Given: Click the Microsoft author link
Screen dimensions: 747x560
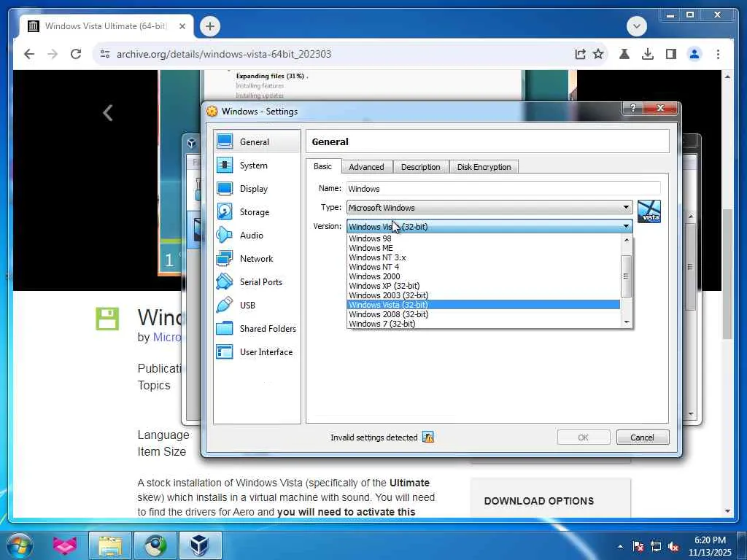Looking at the screenshot, I should [x=167, y=337].
